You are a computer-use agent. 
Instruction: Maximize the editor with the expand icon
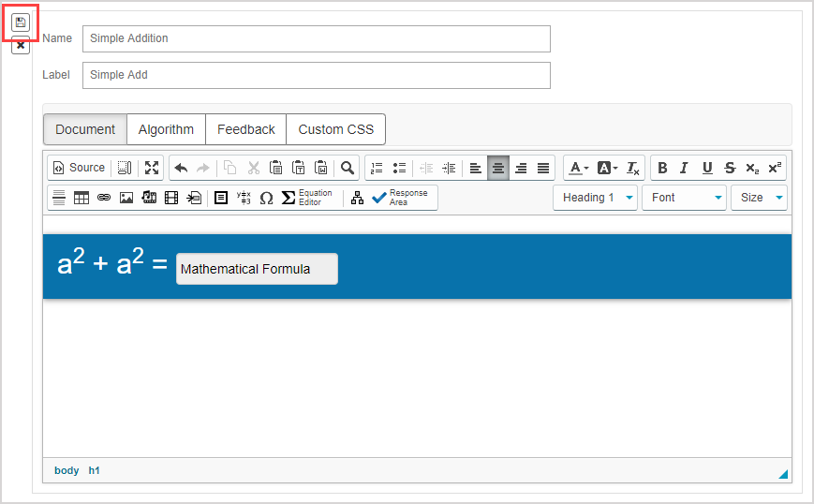tap(152, 168)
